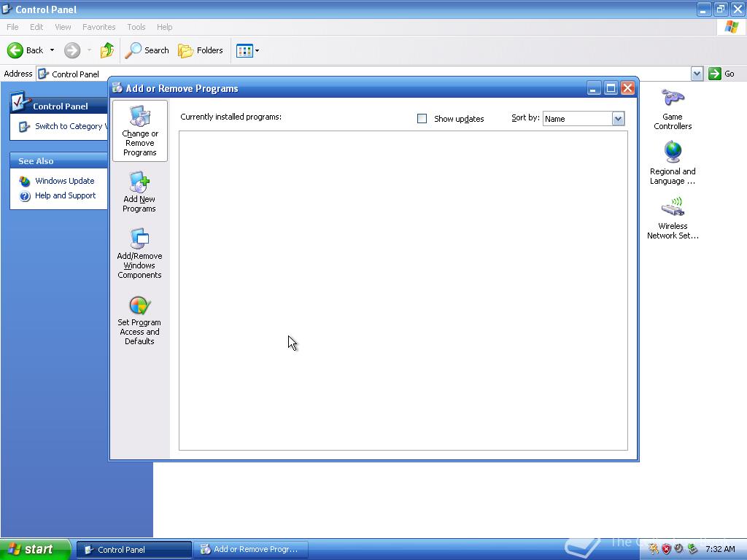Expand the Views dropdown arrow
The height and width of the screenshot is (560, 747).
click(258, 50)
